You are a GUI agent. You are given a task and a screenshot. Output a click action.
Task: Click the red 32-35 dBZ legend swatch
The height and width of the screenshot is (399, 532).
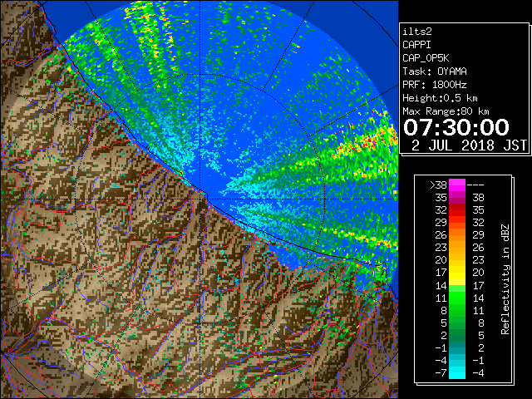457,210
